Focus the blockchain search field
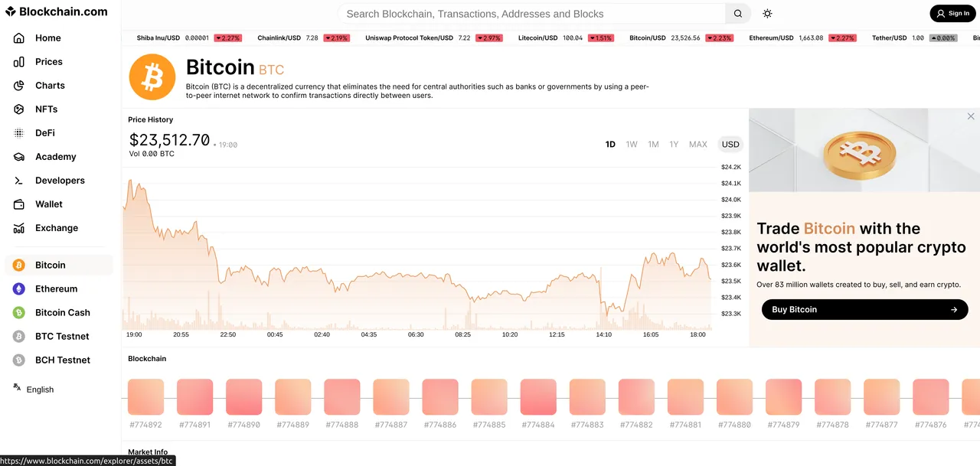The width and height of the screenshot is (980, 466). click(x=532, y=14)
